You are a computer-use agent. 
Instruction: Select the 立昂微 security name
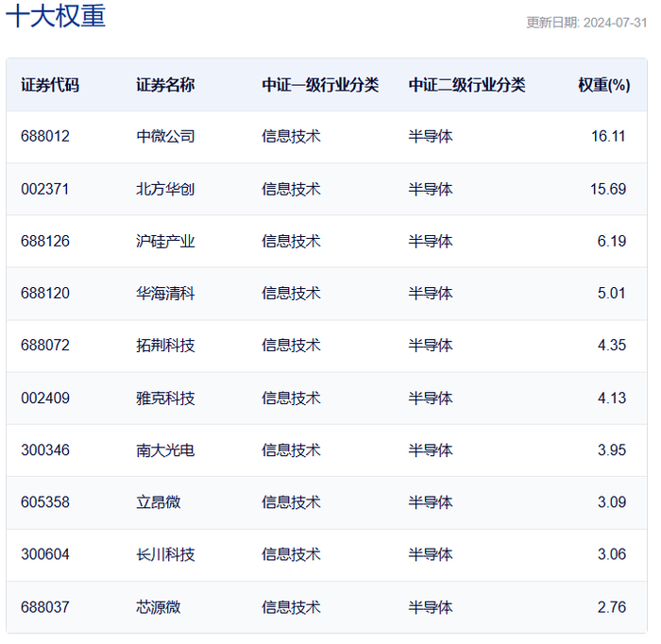tap(158, 502)
